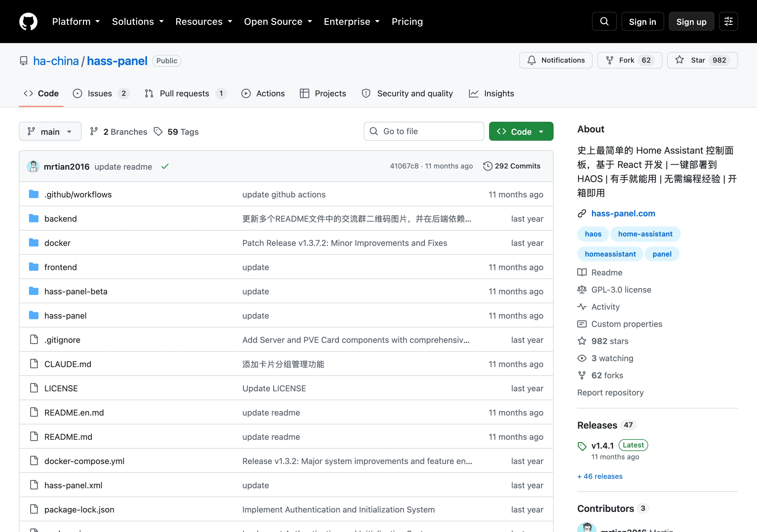
Task: Open the CLAUDE.md file
Action: (x=68, y=364)
